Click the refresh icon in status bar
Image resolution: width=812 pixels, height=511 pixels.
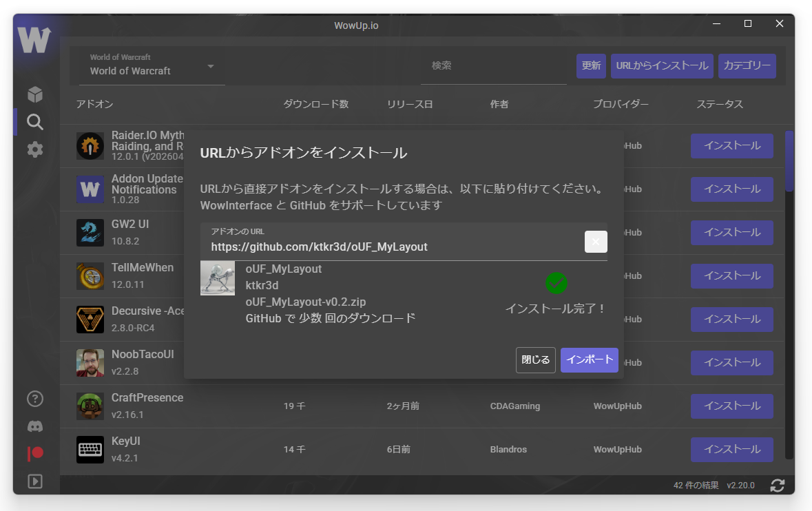778,486
